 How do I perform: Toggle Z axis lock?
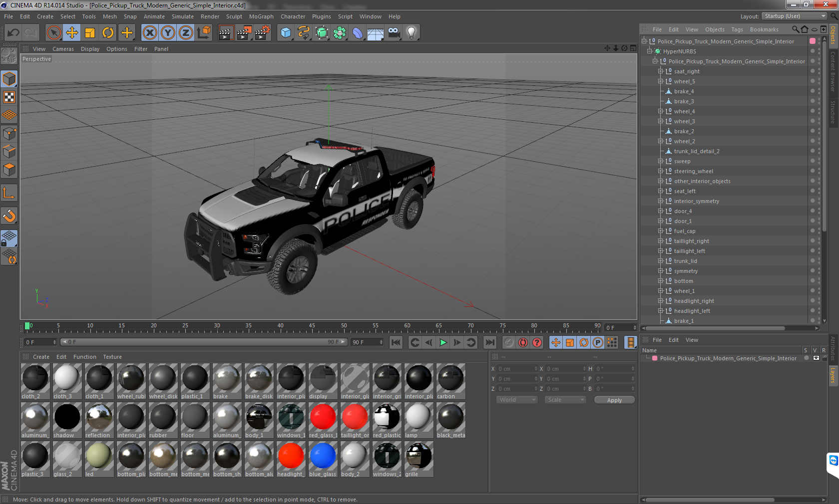pos(186,33)
